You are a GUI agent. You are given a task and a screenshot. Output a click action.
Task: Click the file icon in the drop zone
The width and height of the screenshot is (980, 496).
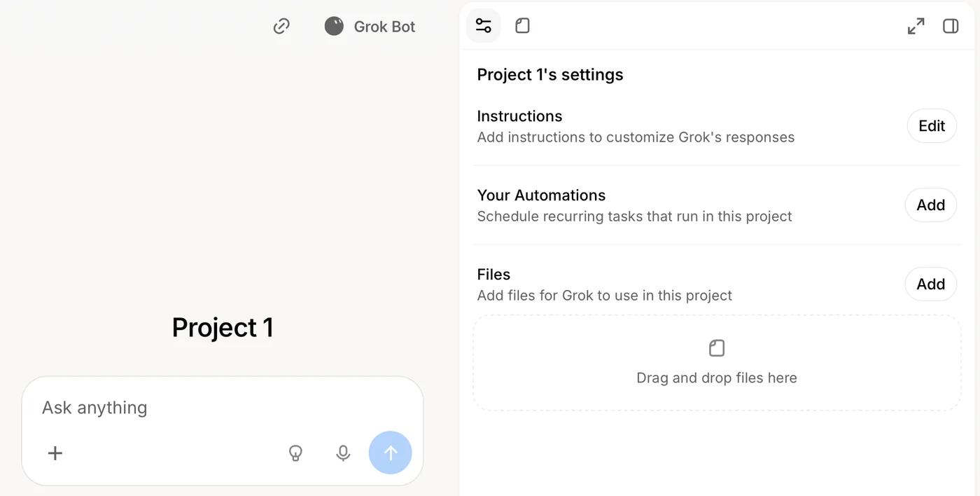717,348
